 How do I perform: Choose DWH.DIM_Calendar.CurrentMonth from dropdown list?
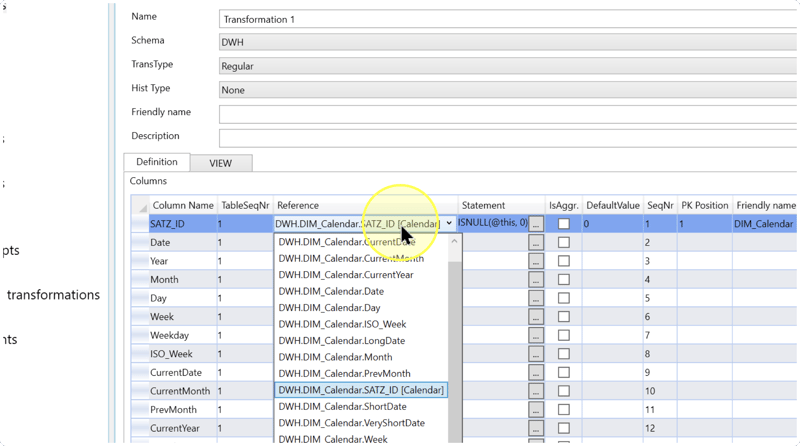[361, 258]
